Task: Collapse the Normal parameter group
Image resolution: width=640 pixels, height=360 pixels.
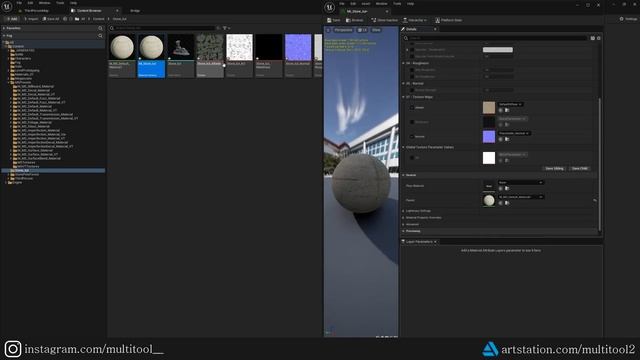Action: [403, 83]
